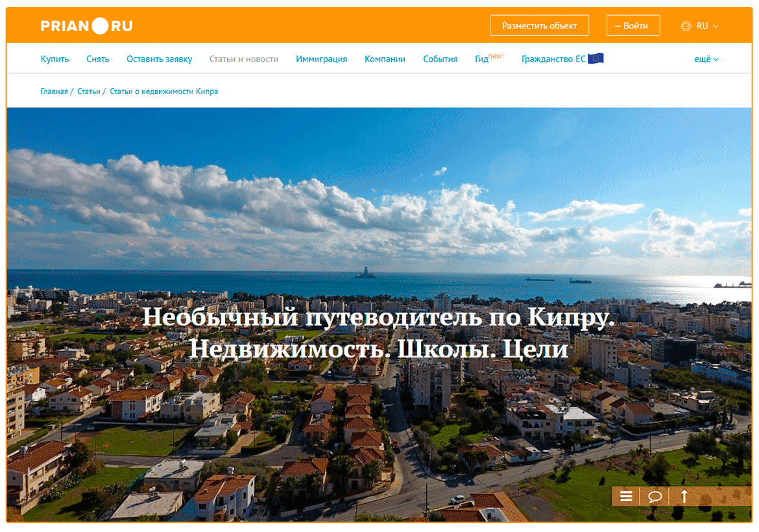Click the speech bubble comments icon
The image size is (759, 532).
tap(655, 496)
